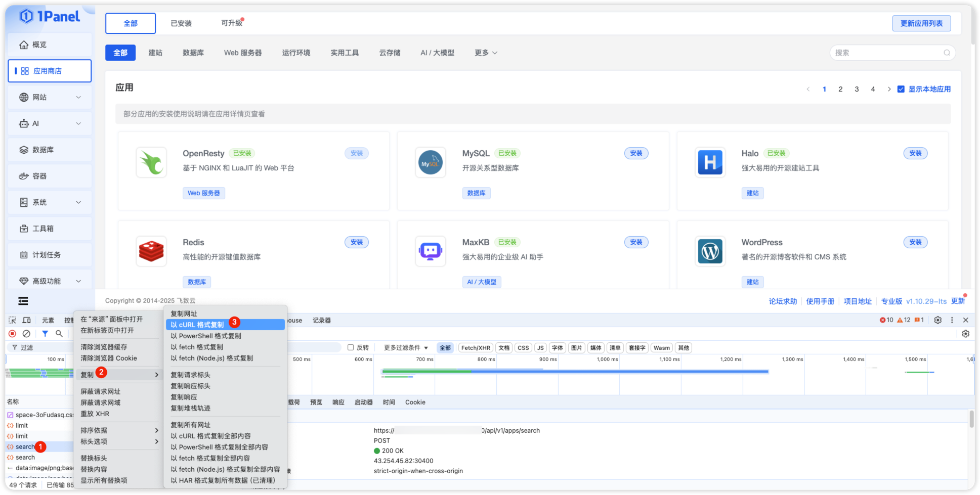Click the search magnifier icon in app store

(947, 53)
